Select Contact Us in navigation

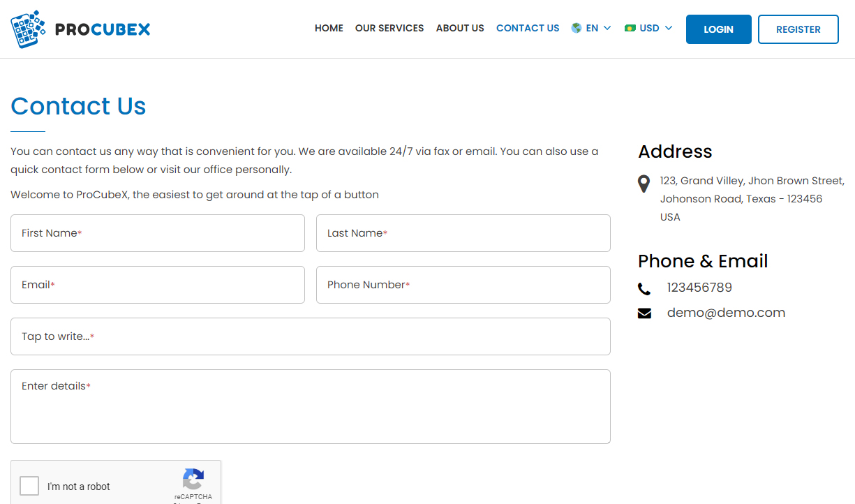528,28
